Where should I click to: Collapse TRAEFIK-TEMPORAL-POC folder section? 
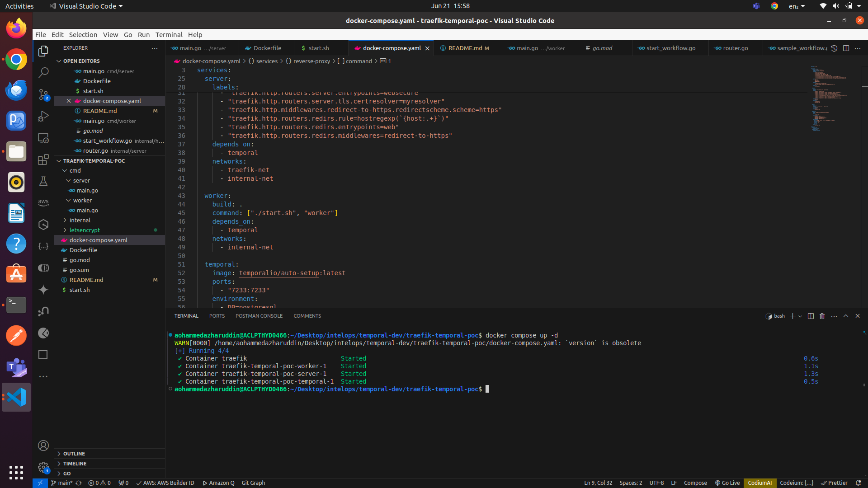click(94, 160)
